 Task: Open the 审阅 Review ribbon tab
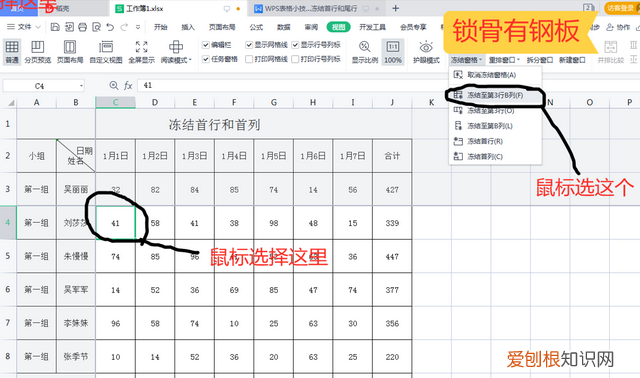[311, 27]
